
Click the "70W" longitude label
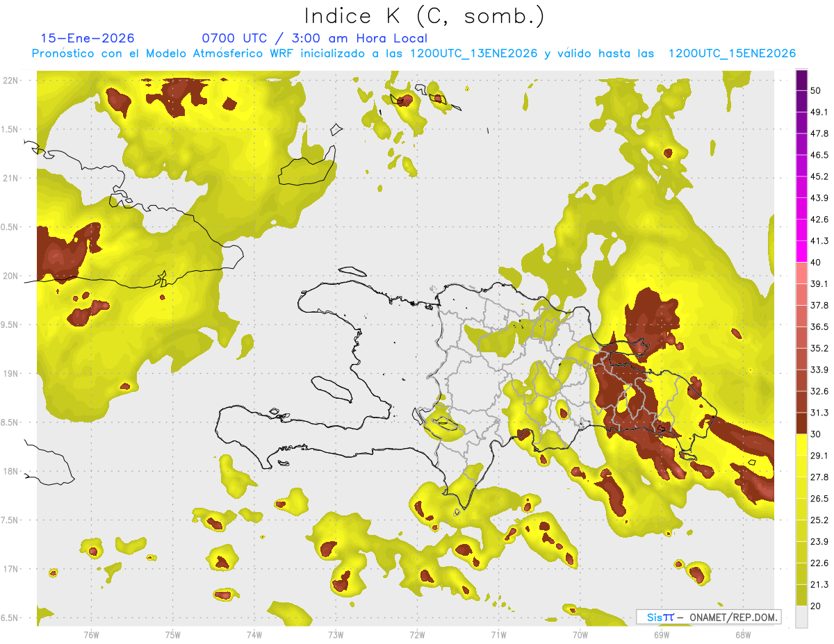point(580,634)
